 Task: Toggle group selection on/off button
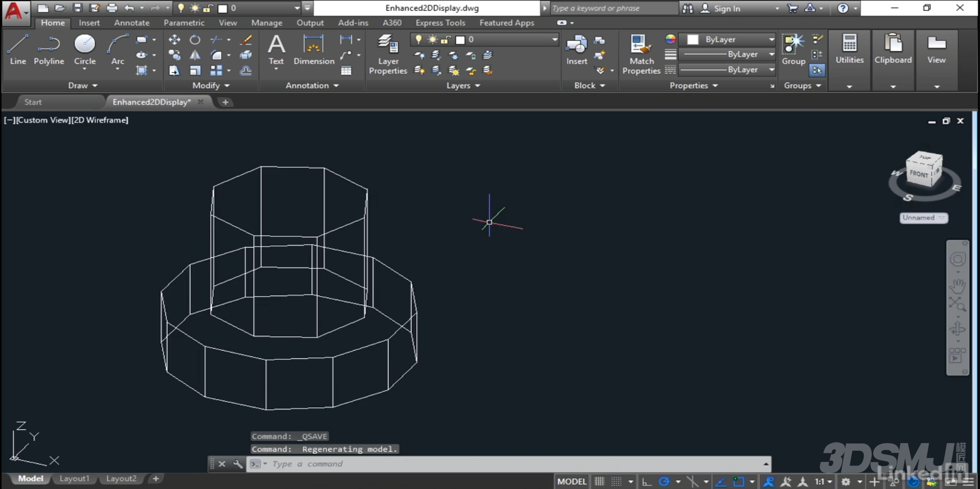(817, 70)
